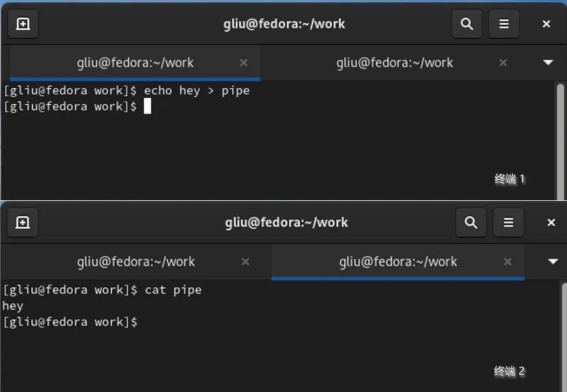Open the hamburger menu in the echo terminal window
The image size is (567, 392).
tap(504, 25)
